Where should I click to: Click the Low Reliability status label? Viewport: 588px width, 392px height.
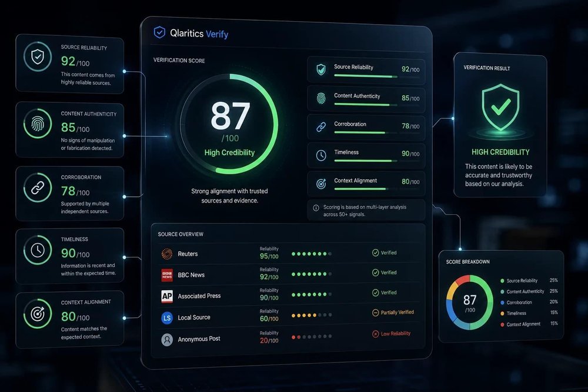point(396,333)
